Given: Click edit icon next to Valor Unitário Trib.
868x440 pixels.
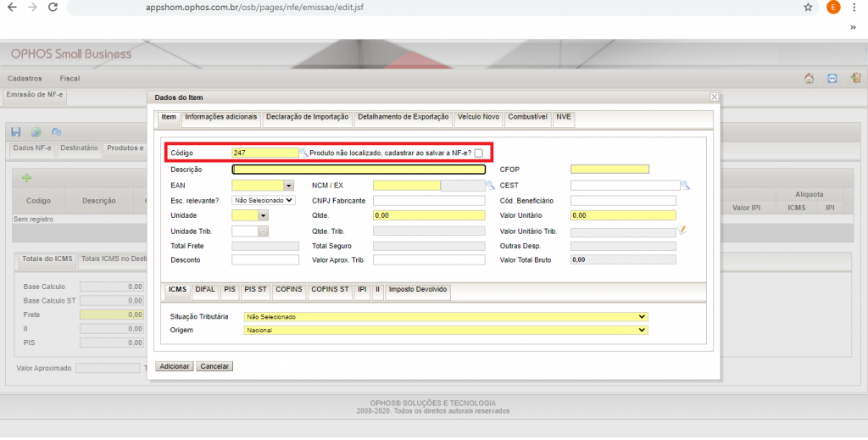Looking at the screenshot, I should tap(682, 231).
